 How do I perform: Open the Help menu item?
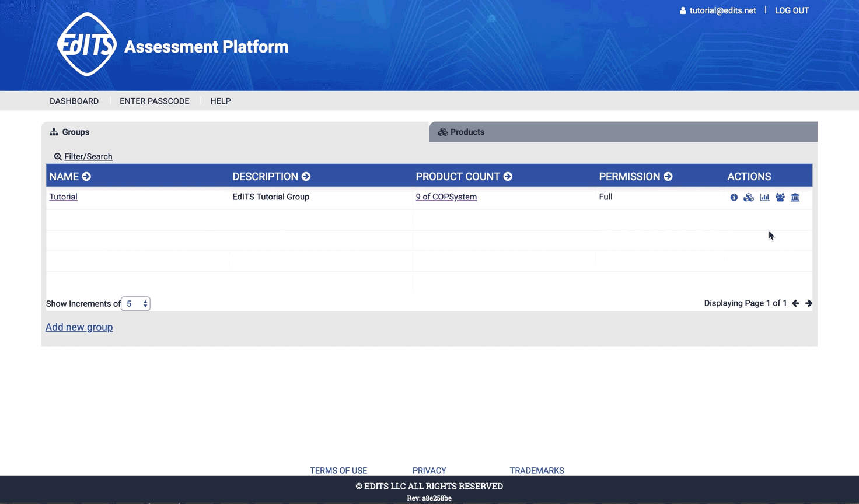click(x=221, y=101)
